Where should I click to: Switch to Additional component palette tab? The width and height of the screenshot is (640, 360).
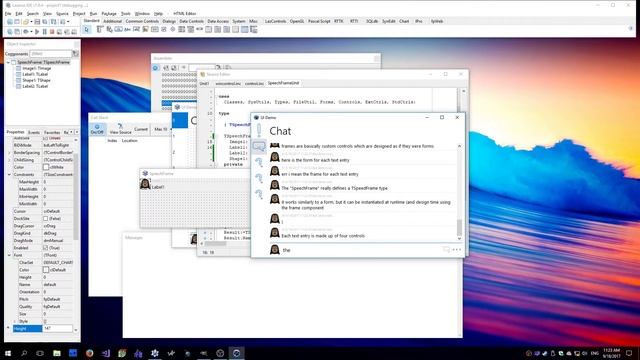[112, 21]
